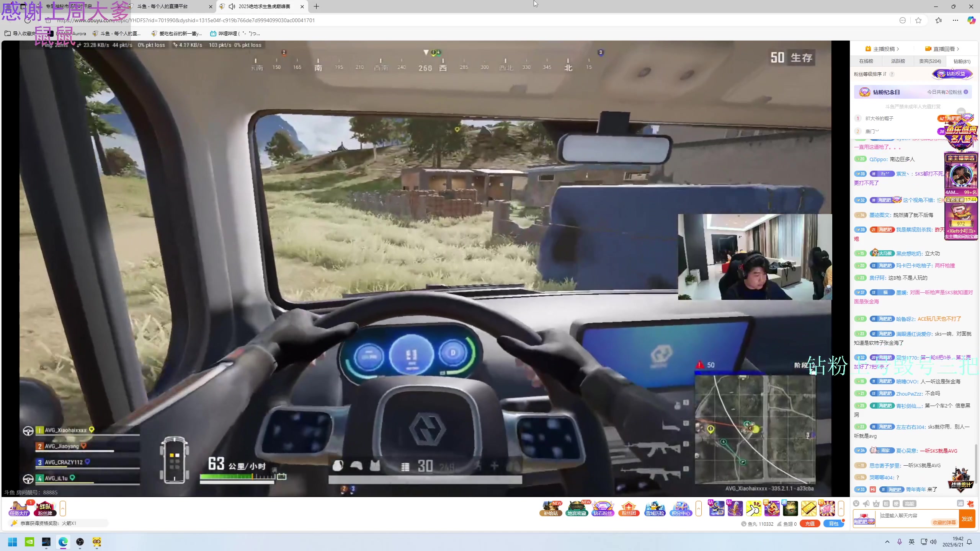Toggle 粉丝等级排序 sort order

tap(870, 74)
